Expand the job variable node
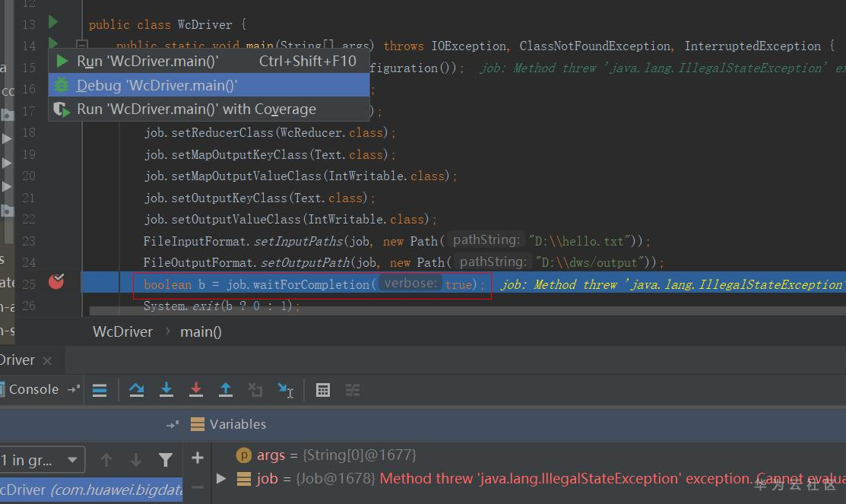 [x=220, y=479]
